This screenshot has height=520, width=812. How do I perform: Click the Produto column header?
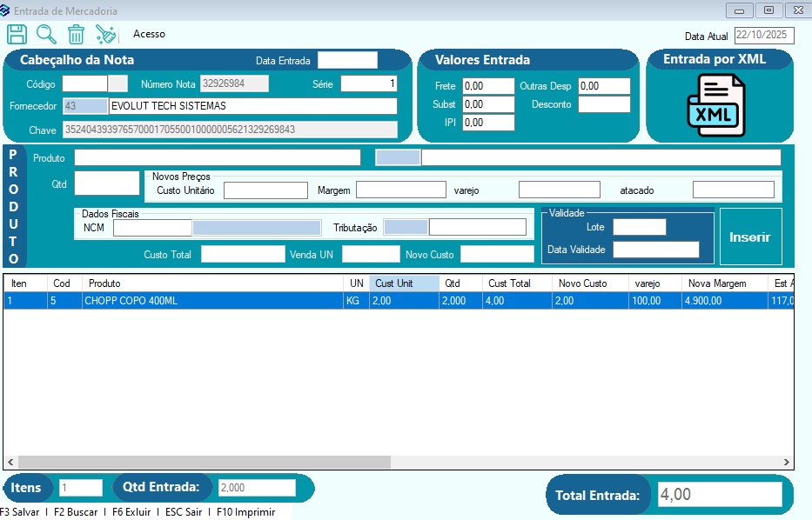pos(213,283)
